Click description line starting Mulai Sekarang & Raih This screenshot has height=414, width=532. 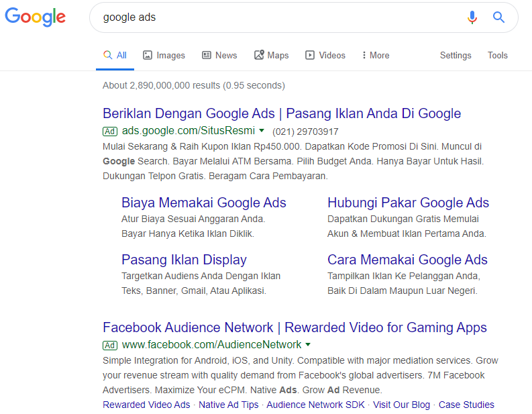[x=292, y=146]
